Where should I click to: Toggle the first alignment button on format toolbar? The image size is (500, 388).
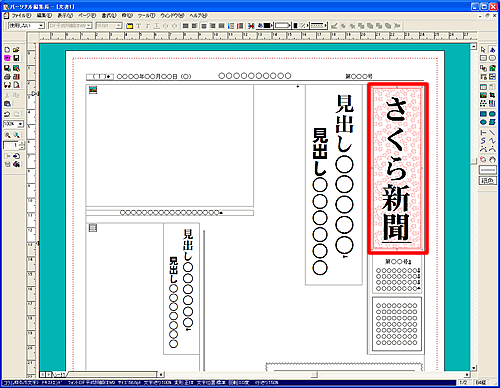point(186,26)
